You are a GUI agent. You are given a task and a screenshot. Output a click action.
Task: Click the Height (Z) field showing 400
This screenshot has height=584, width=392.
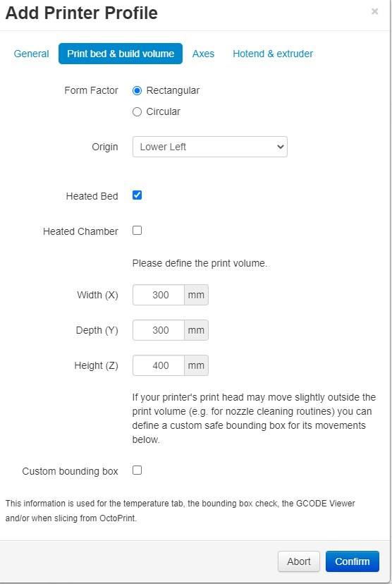coord(159,365)
